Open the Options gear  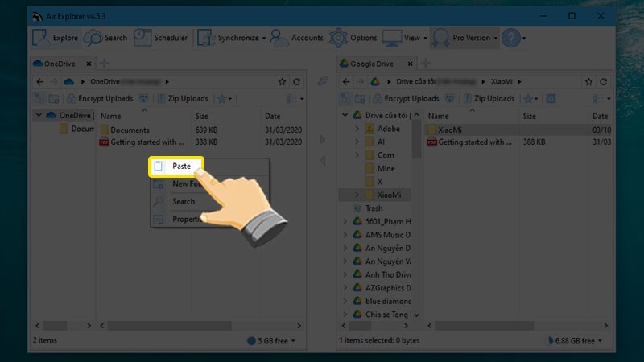pyautogui.click(x=353, y=38)
